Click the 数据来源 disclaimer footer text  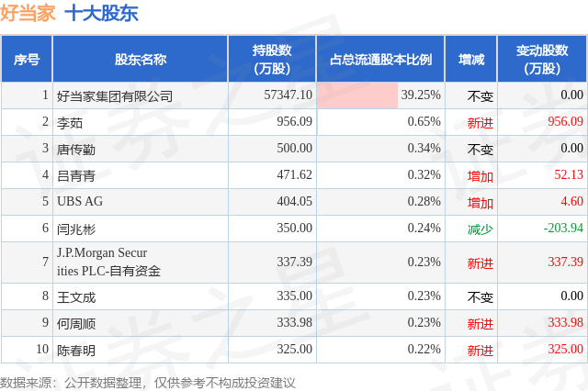[147, 382]
